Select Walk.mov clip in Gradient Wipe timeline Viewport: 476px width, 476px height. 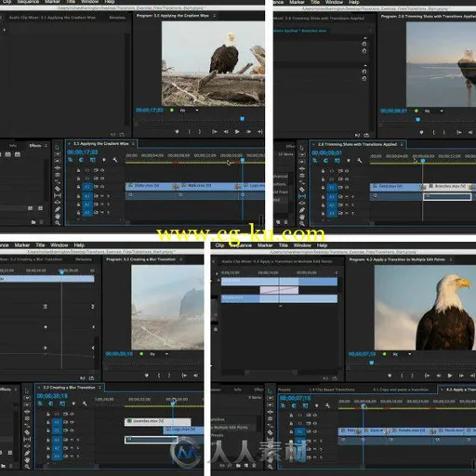pos(208,186)
